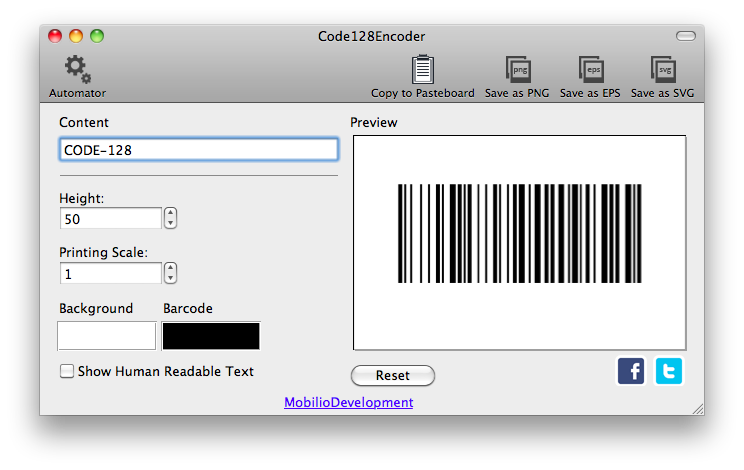Click the window resize grip corner
This screenshot has height=470, width=744.
[x=698, y=409]
